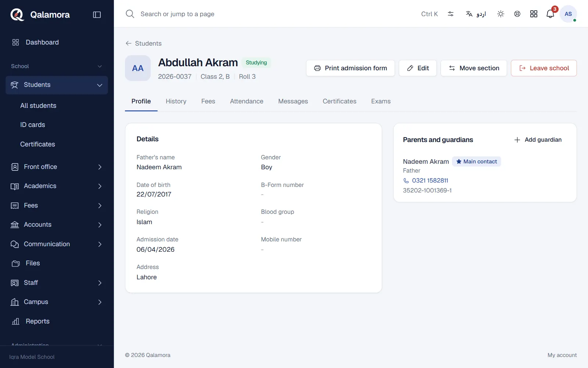Click the plus icon for Add guardian
This screenshot has width=588, height=368.
[x=517, y=140]
